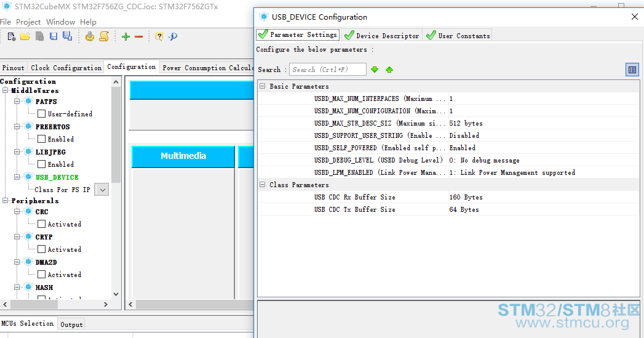
Task: Select the USBD_SELF_POWERED Enabled value
Action: tap(544, 148)
